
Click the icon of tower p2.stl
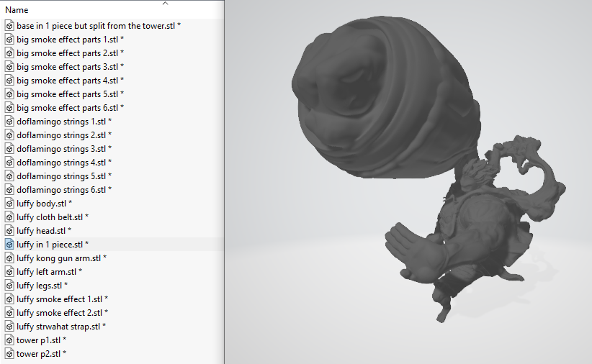[9, 354]
